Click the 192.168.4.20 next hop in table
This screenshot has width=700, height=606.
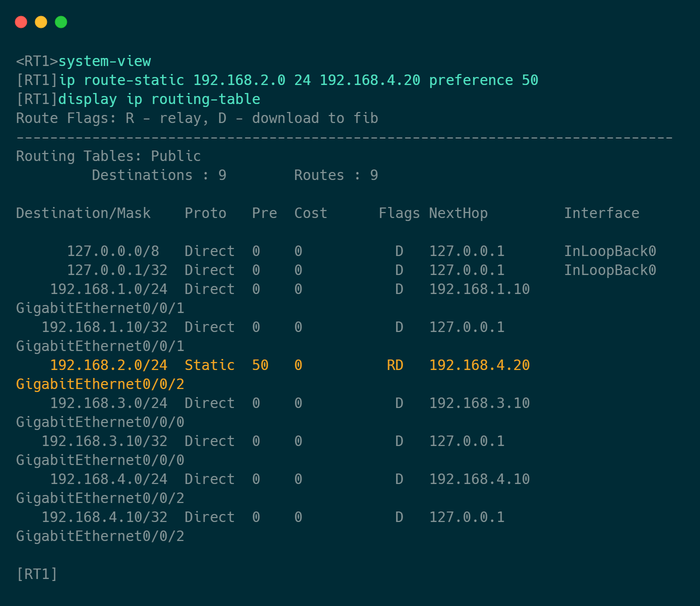tap(479, 365)
